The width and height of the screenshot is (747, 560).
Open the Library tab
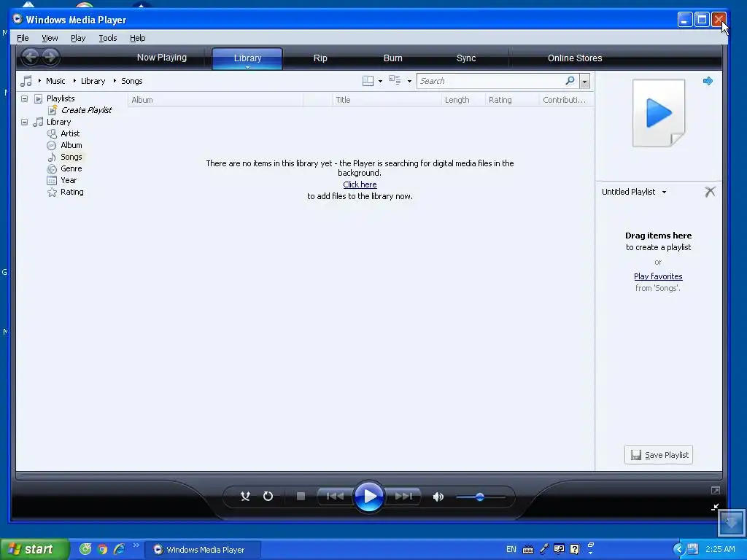pos(247,58)
